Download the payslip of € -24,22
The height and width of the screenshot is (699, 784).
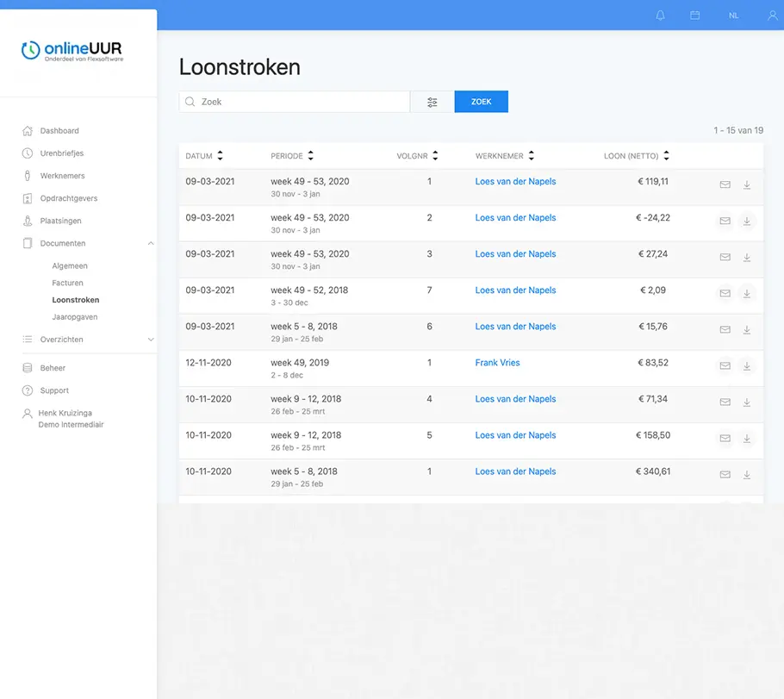click(x=746, y=221)
